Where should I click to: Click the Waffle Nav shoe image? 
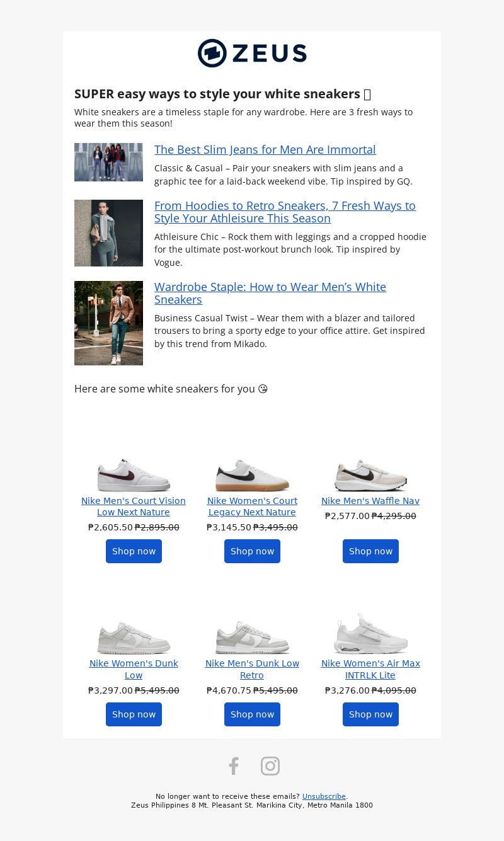(370, 475)
